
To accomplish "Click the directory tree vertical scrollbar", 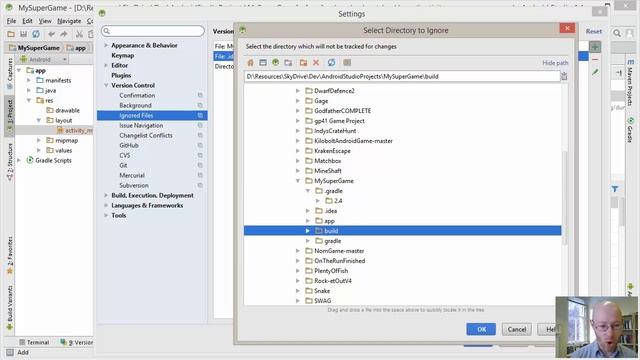I will pyautogui.click(x=565, y=198).
